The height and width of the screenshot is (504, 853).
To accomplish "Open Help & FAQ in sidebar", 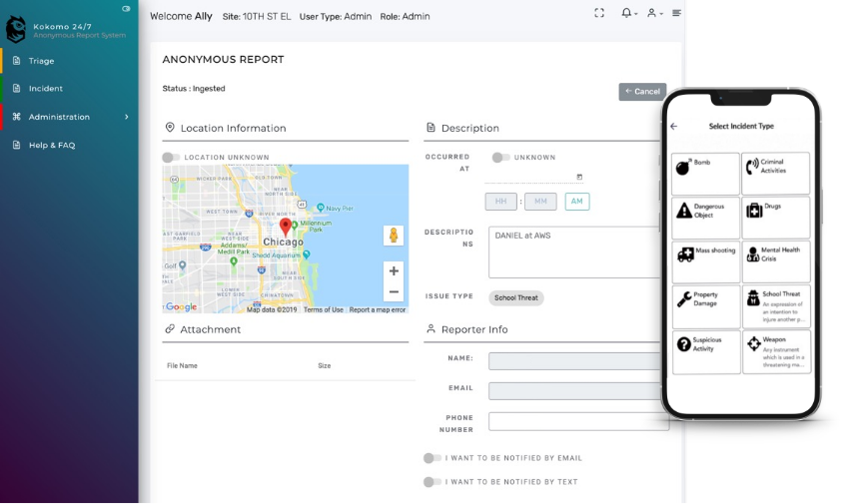I will [52, 145].
